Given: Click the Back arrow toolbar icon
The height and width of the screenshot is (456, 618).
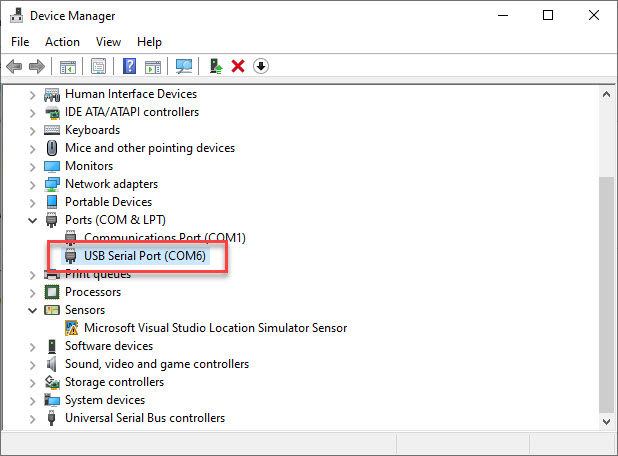Looking at the screenshot, I should tap(14, 66).
